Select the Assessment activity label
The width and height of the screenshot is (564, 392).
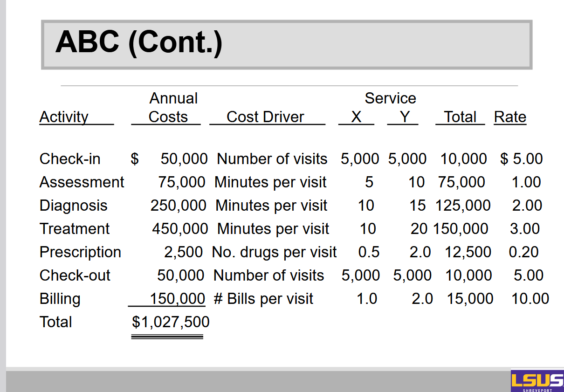click(82, 182)
